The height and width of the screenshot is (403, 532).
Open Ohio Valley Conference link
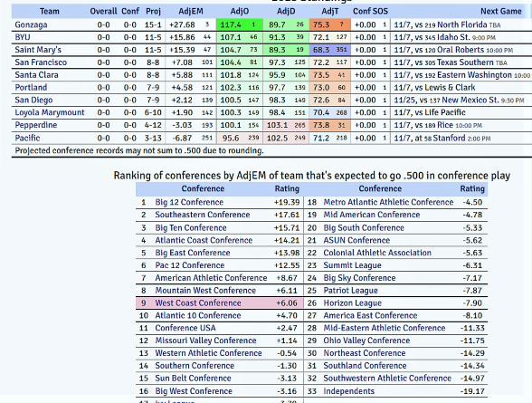tap(366, 341)
